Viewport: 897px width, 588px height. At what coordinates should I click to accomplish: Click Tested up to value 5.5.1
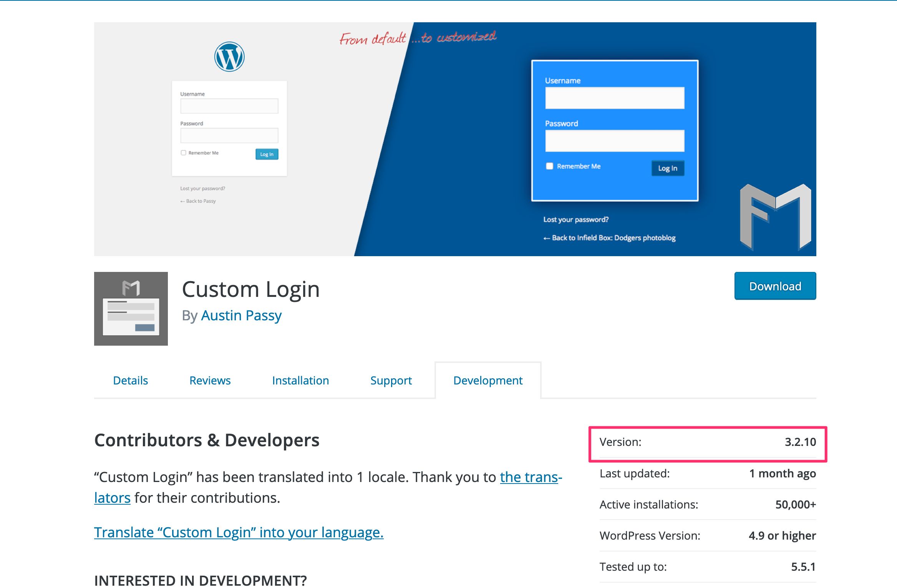[x=803, y=567]
